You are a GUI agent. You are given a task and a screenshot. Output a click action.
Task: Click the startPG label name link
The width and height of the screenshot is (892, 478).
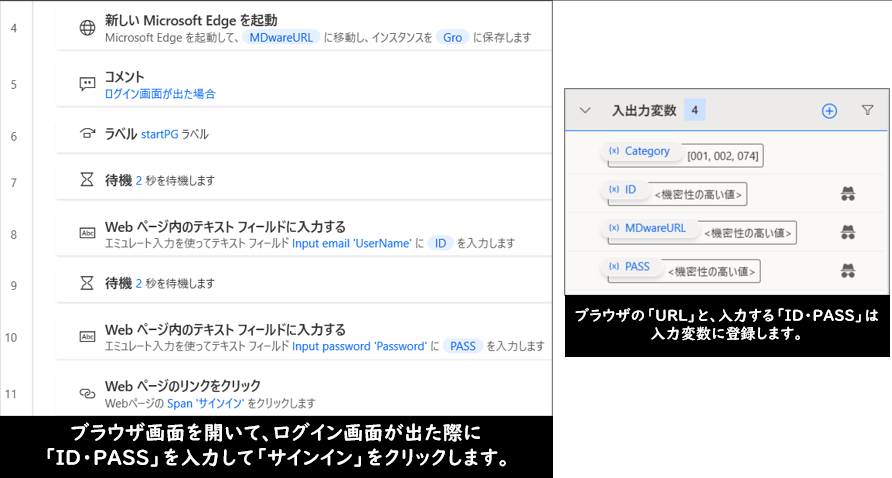159,134
